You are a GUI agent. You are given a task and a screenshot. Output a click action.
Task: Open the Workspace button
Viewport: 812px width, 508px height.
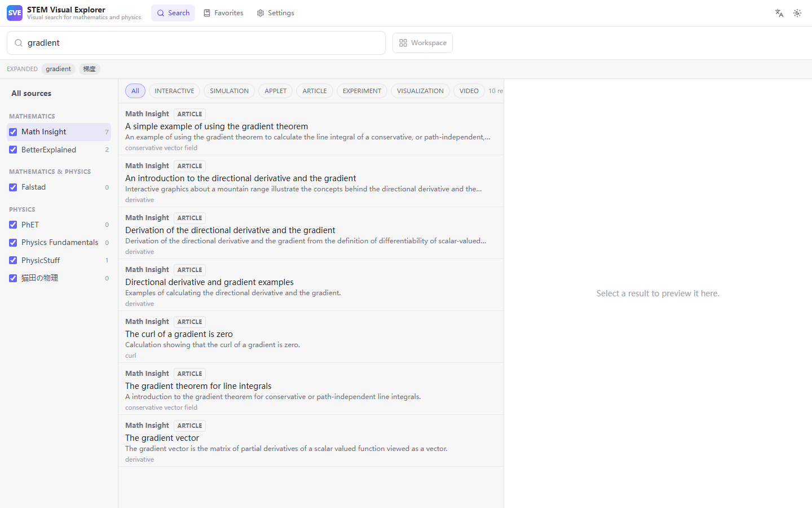422,43
